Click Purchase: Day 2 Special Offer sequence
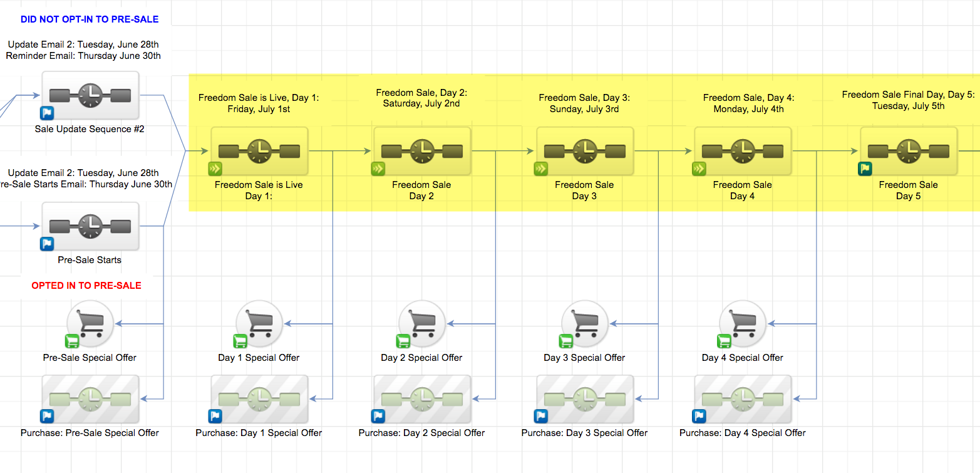The image size is (980, 473). tap(422, 399)
